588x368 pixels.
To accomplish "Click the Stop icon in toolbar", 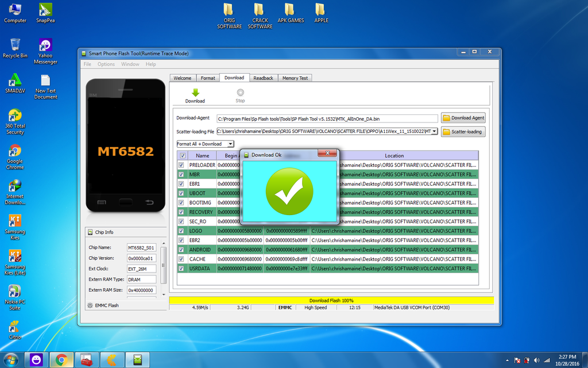I will (x=240, y=93).
